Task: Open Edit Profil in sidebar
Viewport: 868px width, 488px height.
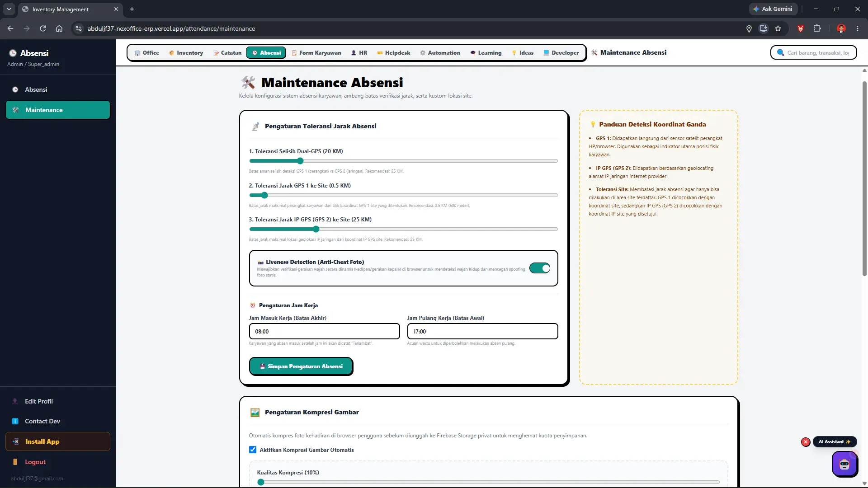Action: [58, 401]
